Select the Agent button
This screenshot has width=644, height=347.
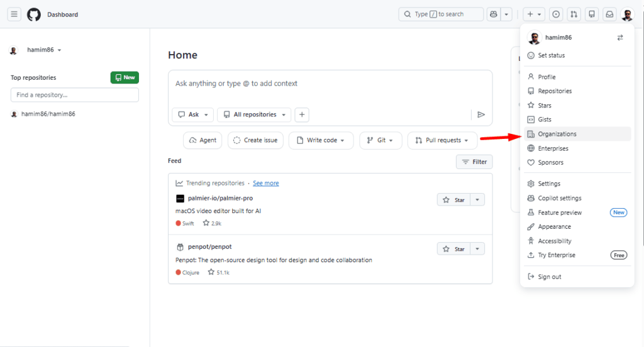[x=203, y=140]
